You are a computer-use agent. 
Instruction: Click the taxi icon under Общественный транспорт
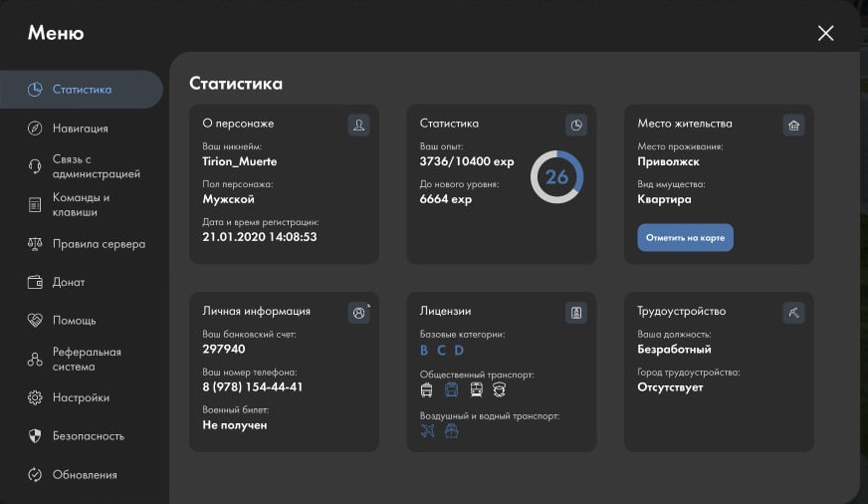point(500,389)
